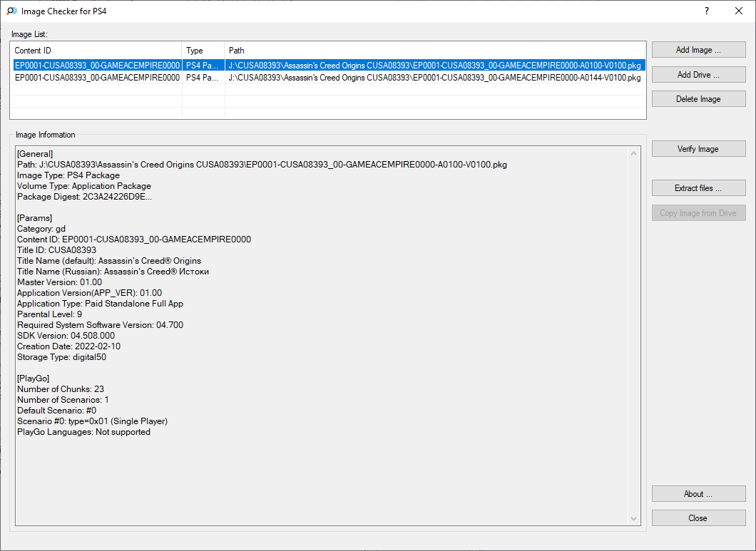Click the Default Scenario: #0 line

click(56, 411)
